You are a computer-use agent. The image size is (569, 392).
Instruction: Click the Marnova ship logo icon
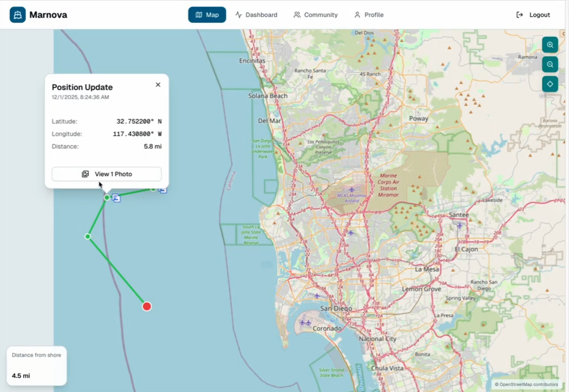[17, 15]
